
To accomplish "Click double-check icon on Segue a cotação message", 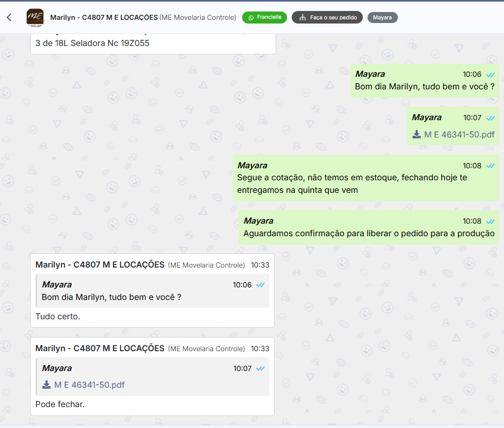I will coord(490,166).
